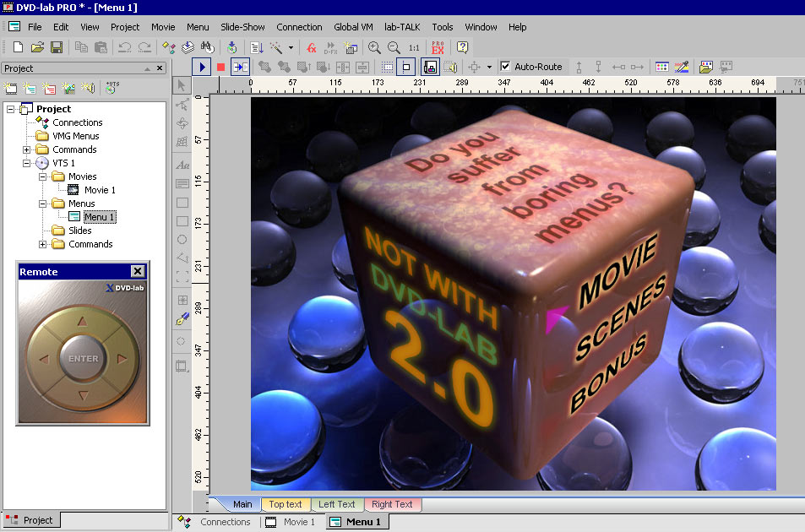Click the New project icon

click(x=18, y=47)
